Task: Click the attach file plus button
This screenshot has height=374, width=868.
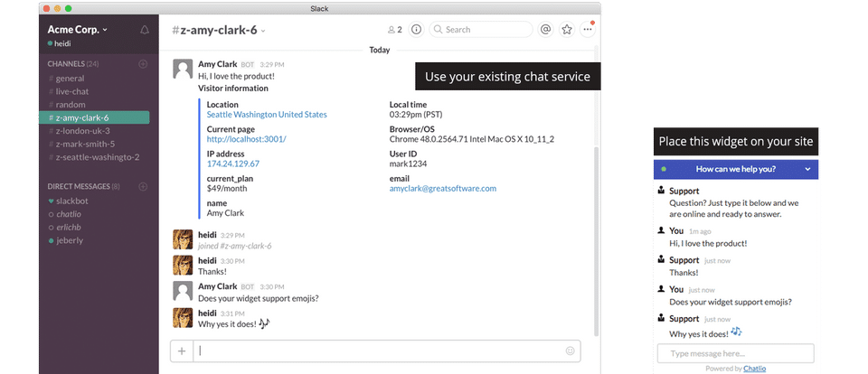Action: click(x=182, y=351)
